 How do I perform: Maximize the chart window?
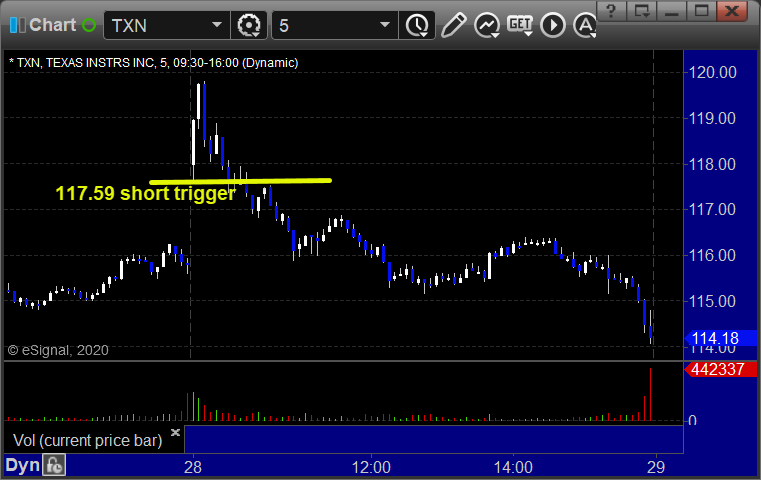(x=701, y=11)
